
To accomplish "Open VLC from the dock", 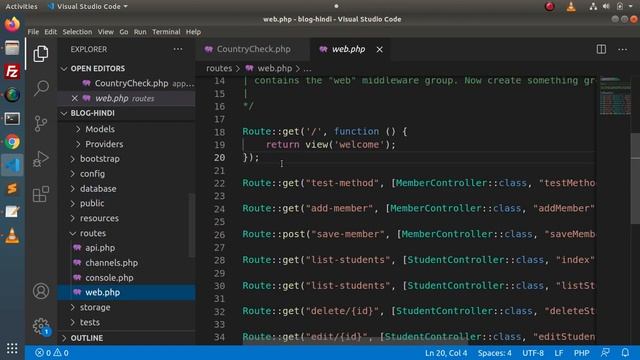I will (x=12, y=236).
